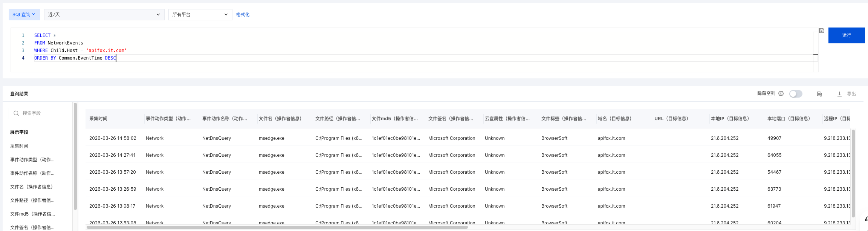The height and width of the screenshot is (231, 868).
Task: Click the field list vertical scrollbar
Action: coord(75,156)
